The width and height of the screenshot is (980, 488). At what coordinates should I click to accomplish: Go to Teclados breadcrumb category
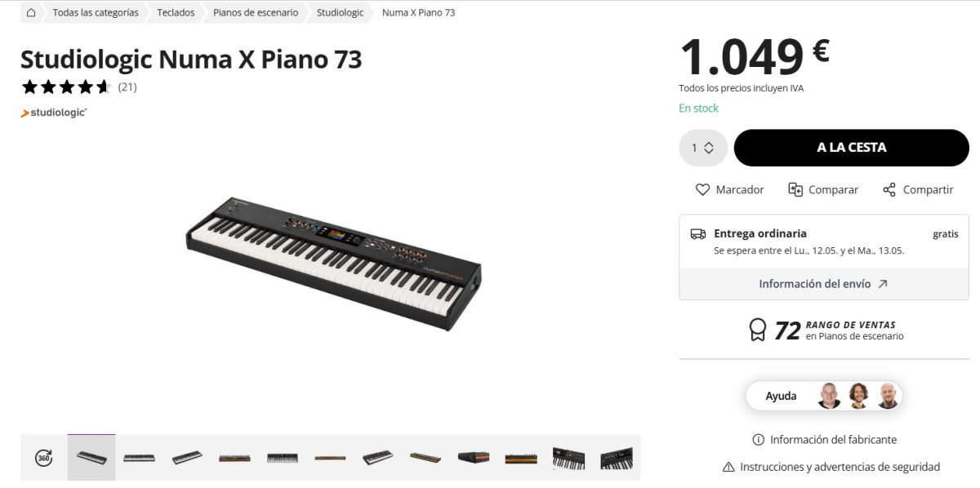tap(176, 13)
